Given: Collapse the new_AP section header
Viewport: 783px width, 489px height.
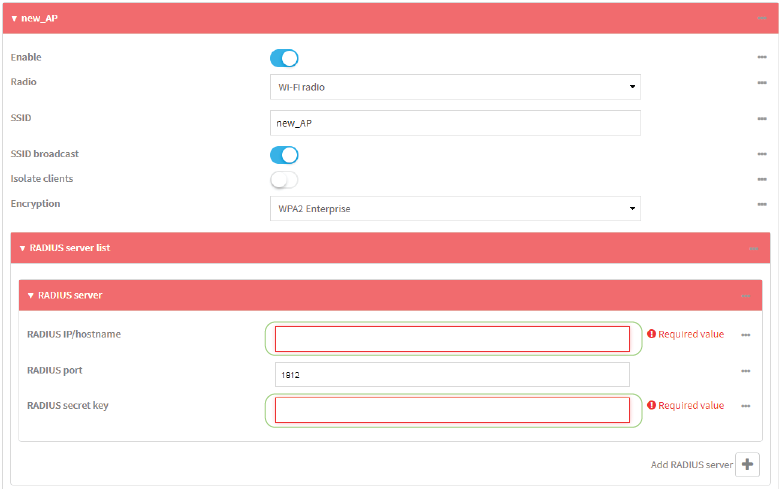Looking at the screenshot, I should 15,18.
